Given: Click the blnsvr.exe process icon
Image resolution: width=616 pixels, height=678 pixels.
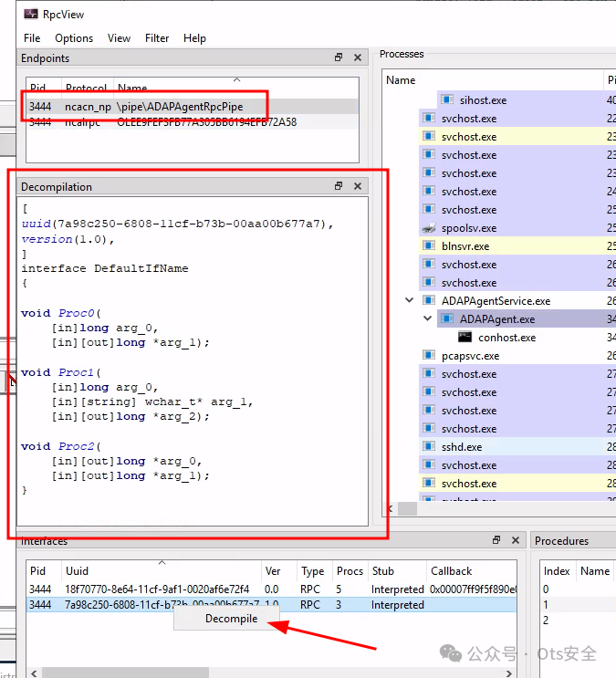Looking at the screenshot, I should [429, 246].
